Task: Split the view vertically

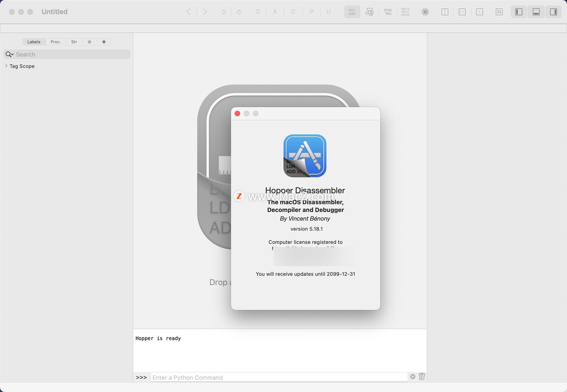Action: tap(444, 12)
